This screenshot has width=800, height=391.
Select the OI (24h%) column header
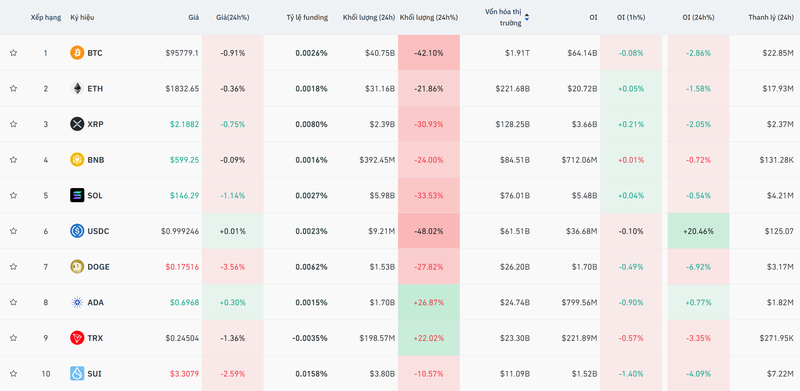click(x=698, y=17)
